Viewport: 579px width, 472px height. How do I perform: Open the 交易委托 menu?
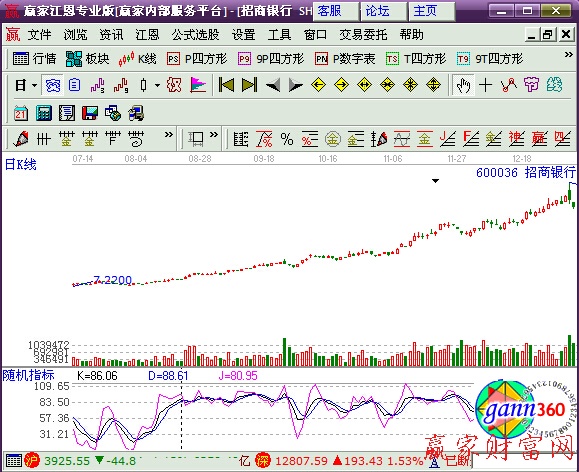363,35
